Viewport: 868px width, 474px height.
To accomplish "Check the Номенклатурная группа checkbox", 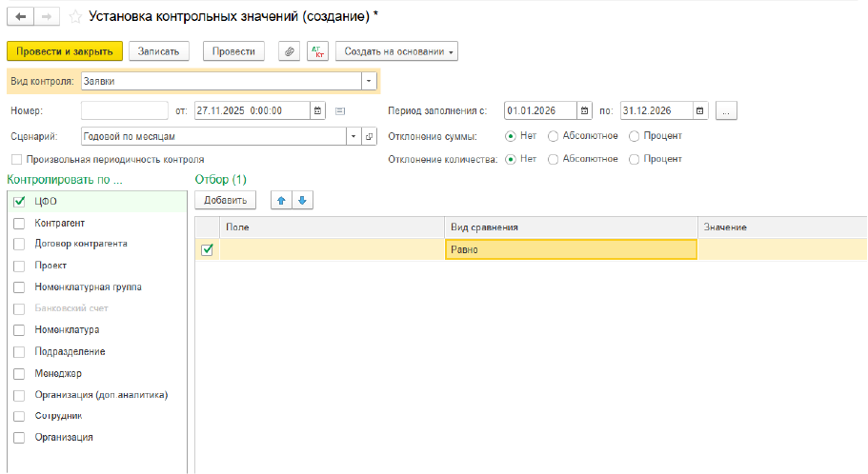I will [x=19, y=287].
